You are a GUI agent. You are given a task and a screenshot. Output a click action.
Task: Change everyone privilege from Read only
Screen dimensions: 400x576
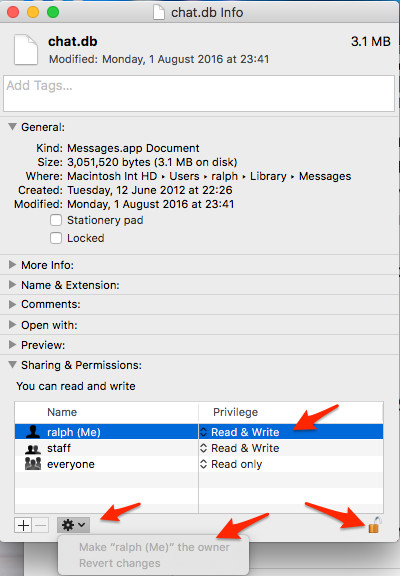[x=231, y=464]
